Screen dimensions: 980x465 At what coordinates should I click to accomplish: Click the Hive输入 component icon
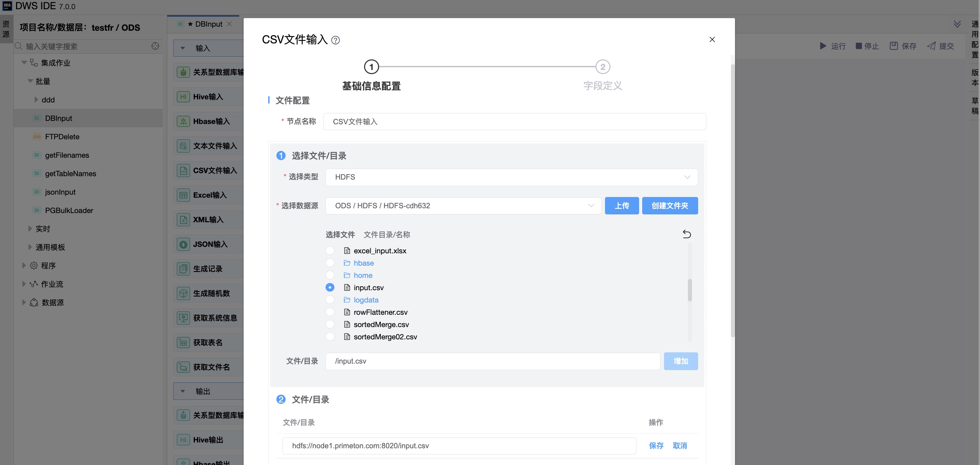[x=183, y=97]
